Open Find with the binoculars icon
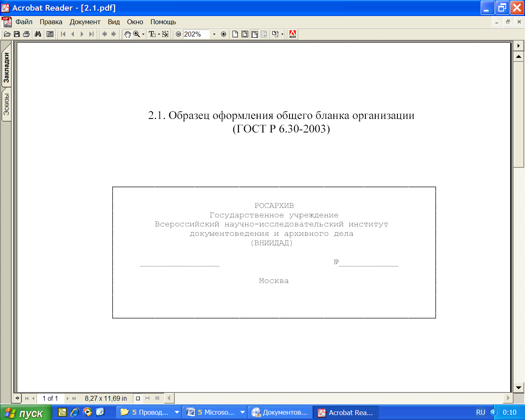This screenshot has width=525, height=420. coord(38,34)
